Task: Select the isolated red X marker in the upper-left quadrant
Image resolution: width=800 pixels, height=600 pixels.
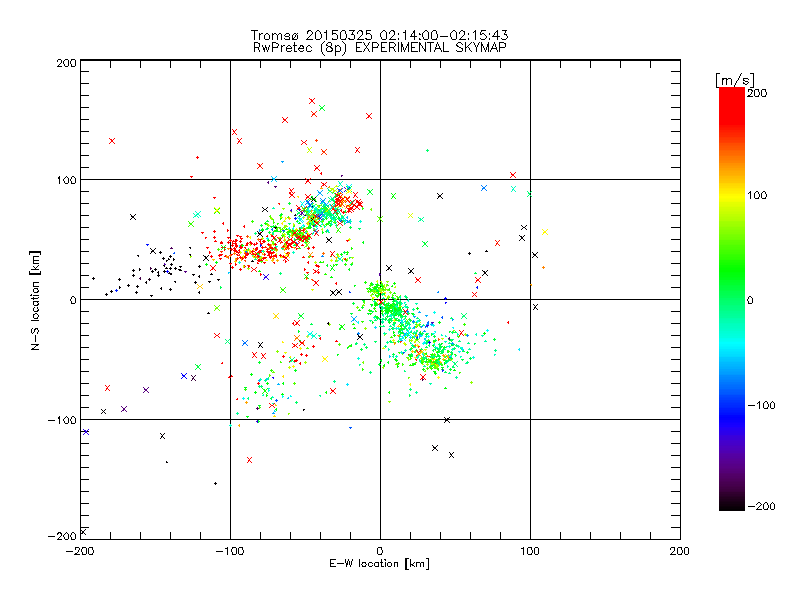Action: point(112,141)
